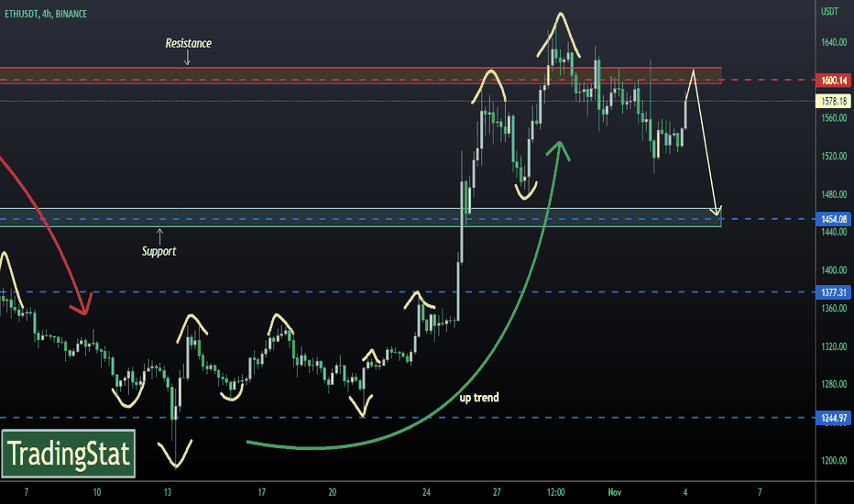854x504 pixels.
Task: Click the 1440.00 price axis value
Action: [x=834, y=232]
